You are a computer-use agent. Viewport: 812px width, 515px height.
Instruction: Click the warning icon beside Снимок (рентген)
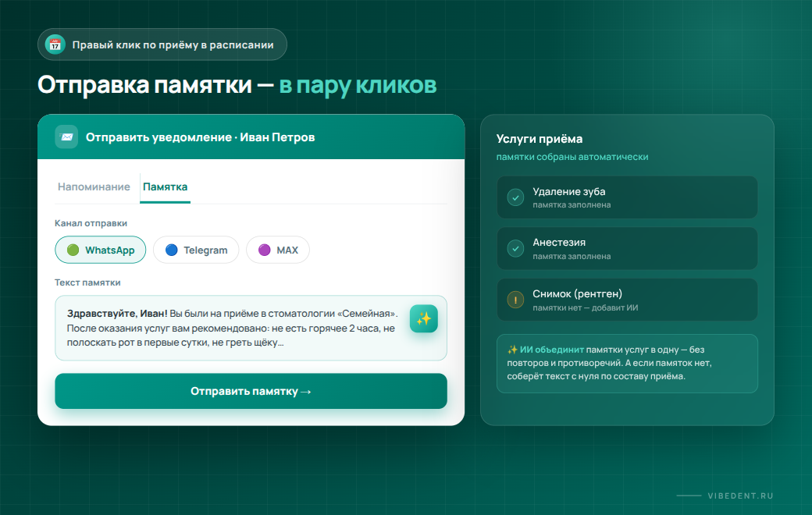pyautogui.click(x=515, y=300)
